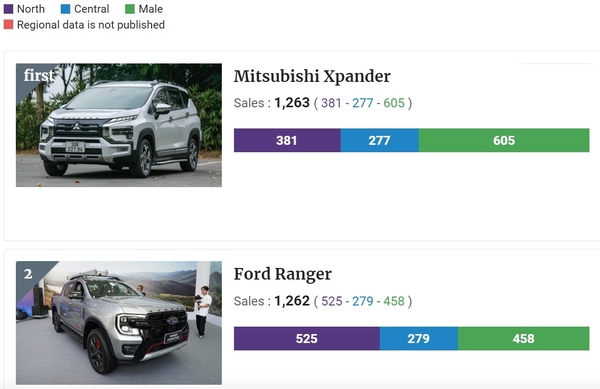Click the green 605 bar segment
The width and height of the screenshot is (600, 389).
[504, 140]
